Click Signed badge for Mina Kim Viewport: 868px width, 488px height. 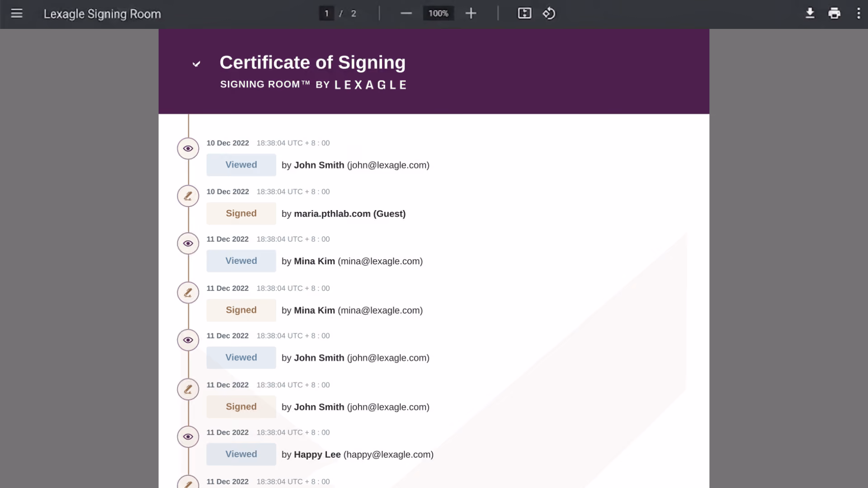click(x=241, y=310)
